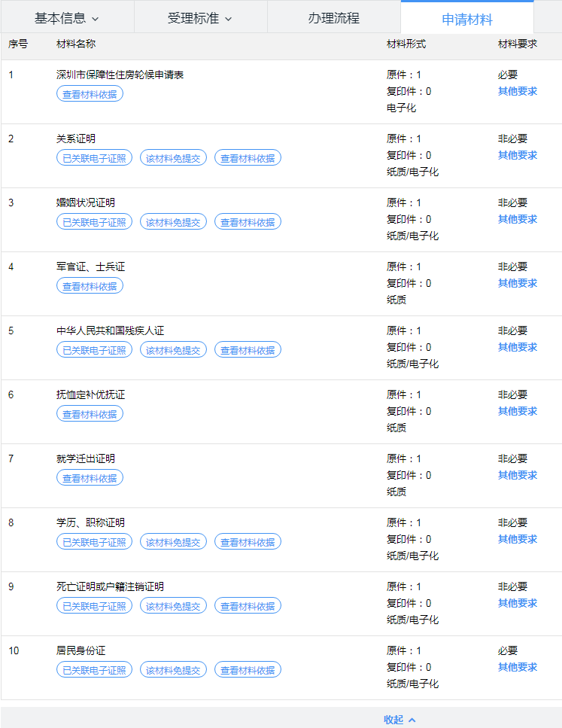View 查看材料依据 for 深圳市保障性住房轮候申请表
Screen dimensions: 562x728
pos(90,94)
